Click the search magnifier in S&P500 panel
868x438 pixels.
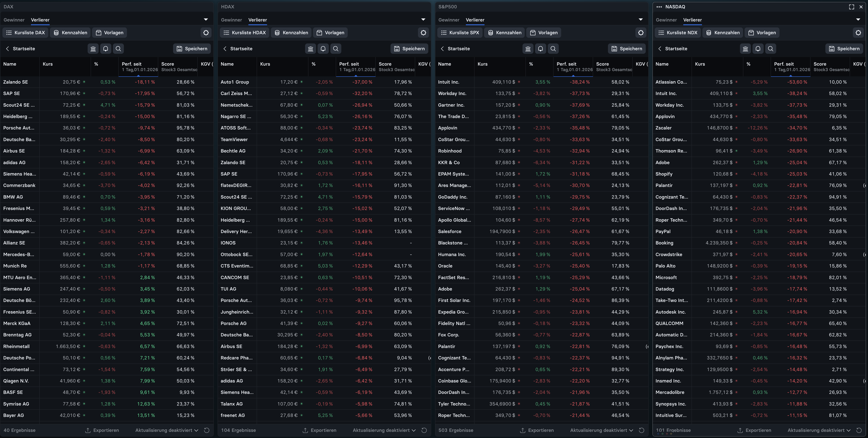[553, 48]
